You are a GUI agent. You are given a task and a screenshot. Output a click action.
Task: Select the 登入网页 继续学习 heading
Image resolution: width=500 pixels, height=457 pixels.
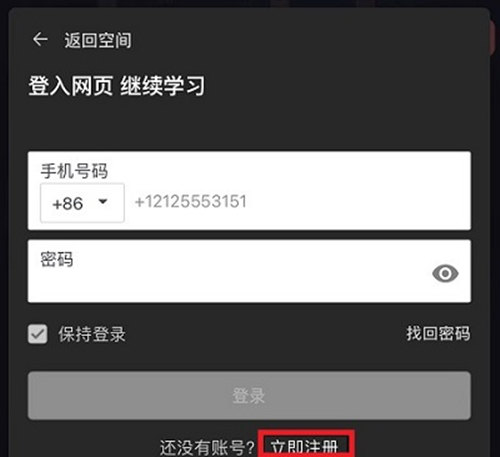tap(117, 86)
